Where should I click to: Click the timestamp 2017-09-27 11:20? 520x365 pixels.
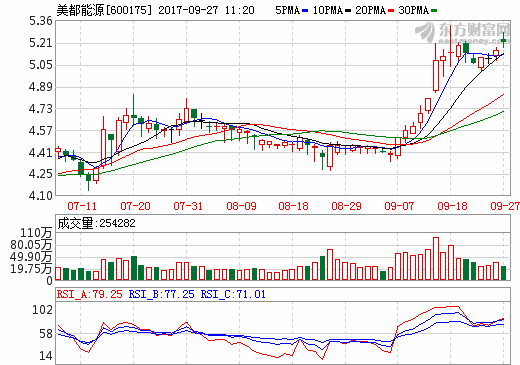tap(206, 10)
